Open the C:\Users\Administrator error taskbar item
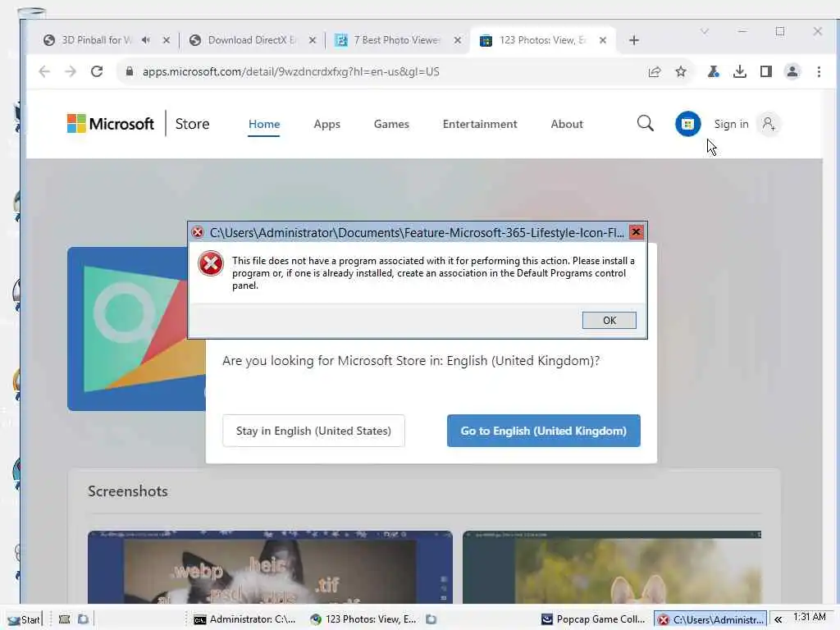840x630 pixels. point(710,619)
